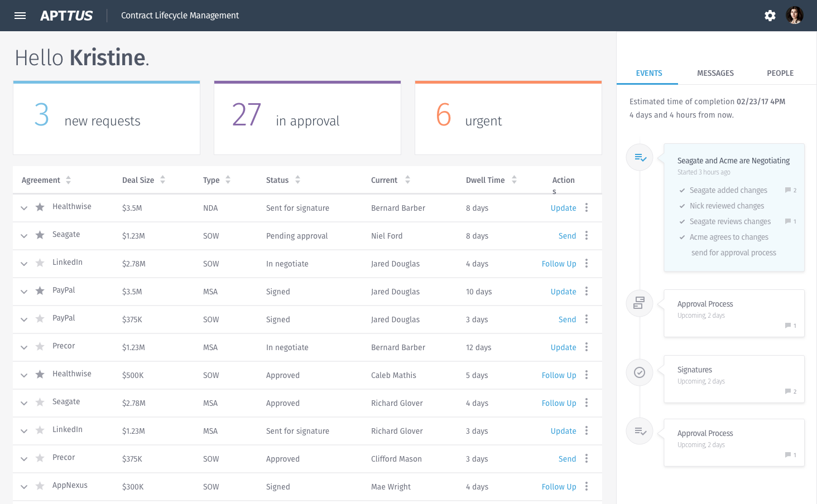Screen dimensions: 817x504
Task: Expand the AppNexus row
Action: [x=24, y=487]
